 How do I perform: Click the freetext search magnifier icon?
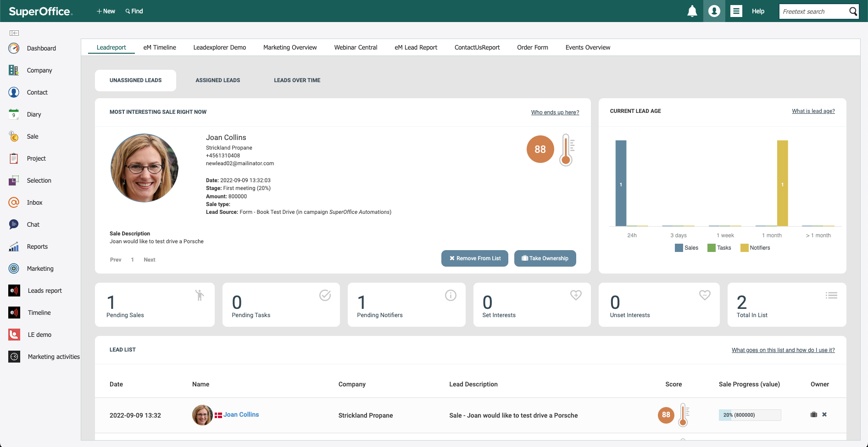(853, 11)
